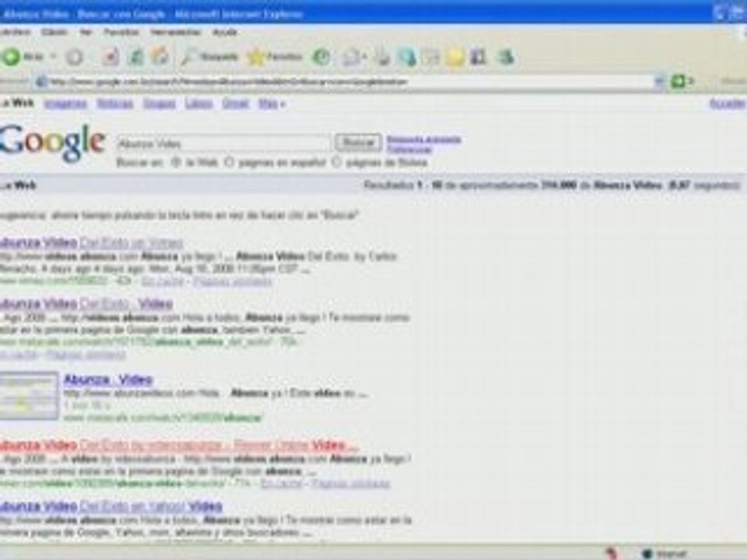747x560 pixels.
Task: Open 'En caché' link of first result
Action: coord(163,282)
